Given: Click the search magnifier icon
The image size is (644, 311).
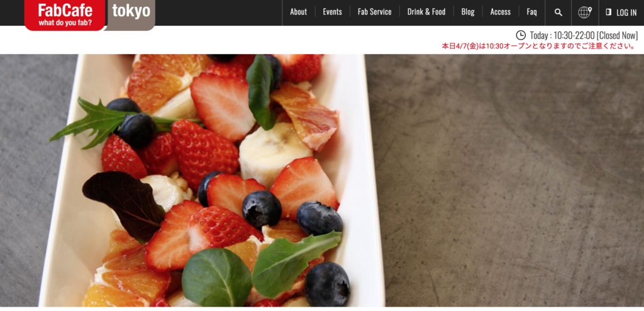Looking at the screenshot, I should (558, 13).
